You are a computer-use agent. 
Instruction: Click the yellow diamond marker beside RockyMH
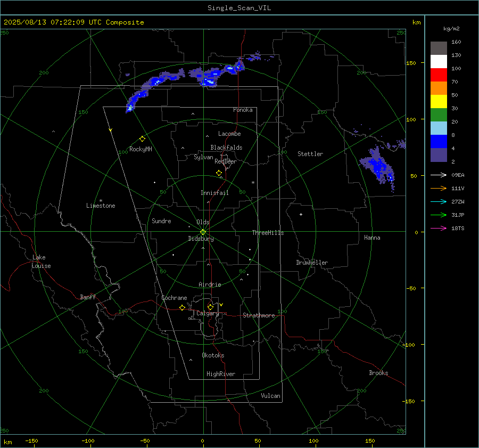[142, 139]
